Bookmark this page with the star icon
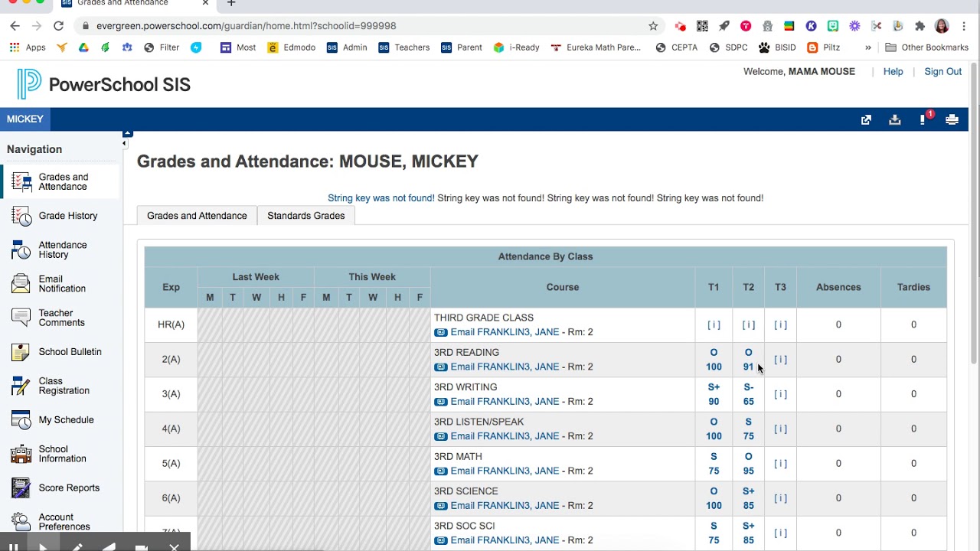Viewport: 980px width, 551px height. click(x=653, y=26)
